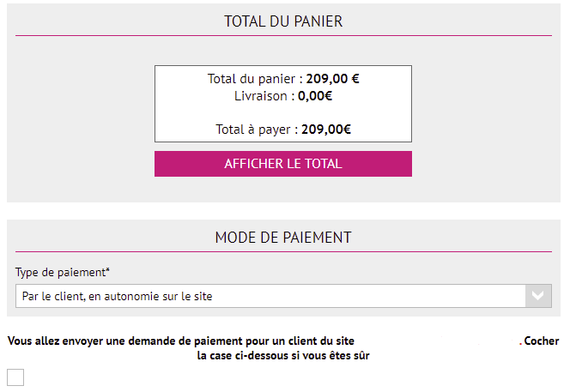Screen dimensions: 570x392
Task: Click the amount to pay 209,00€
Action: coord(326,130)
